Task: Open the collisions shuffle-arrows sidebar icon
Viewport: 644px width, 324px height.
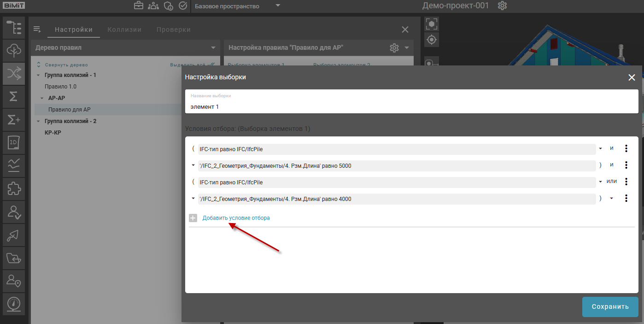Action: 14,73
